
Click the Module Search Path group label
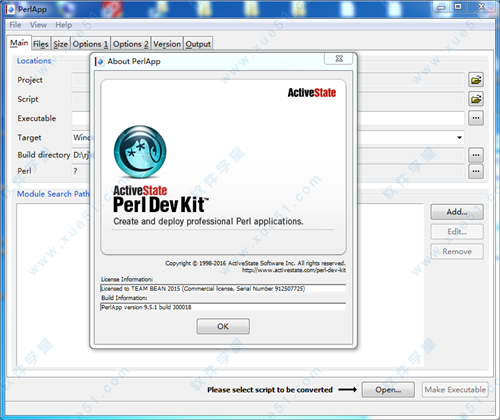pos(53,194)
